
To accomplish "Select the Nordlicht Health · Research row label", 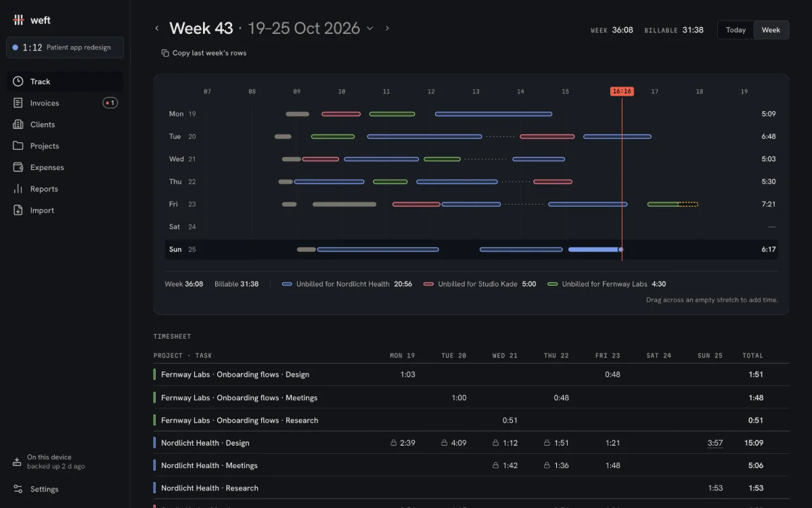I will (x=210, y=488).
